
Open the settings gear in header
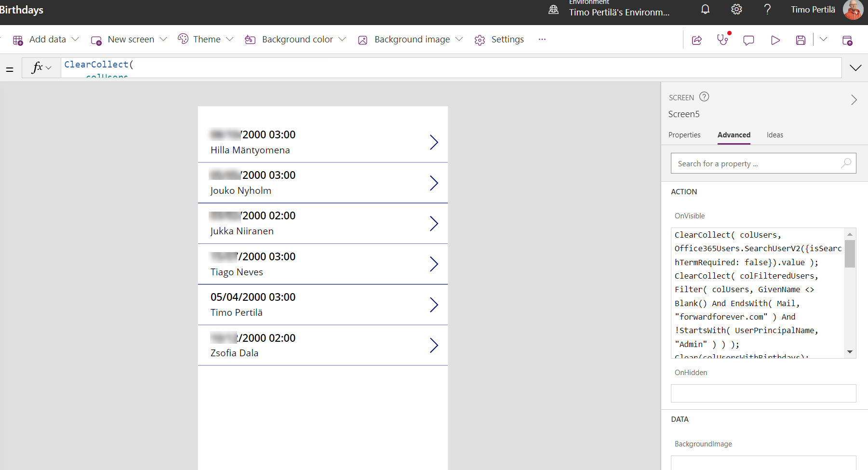click(x=736, y=10)
